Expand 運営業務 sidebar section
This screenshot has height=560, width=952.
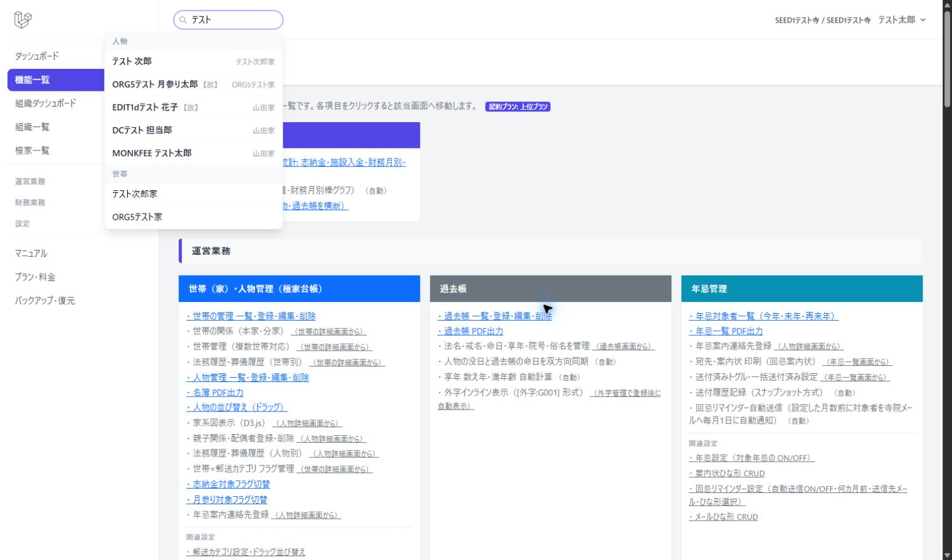pyautogui.click(x=30, y=182)
